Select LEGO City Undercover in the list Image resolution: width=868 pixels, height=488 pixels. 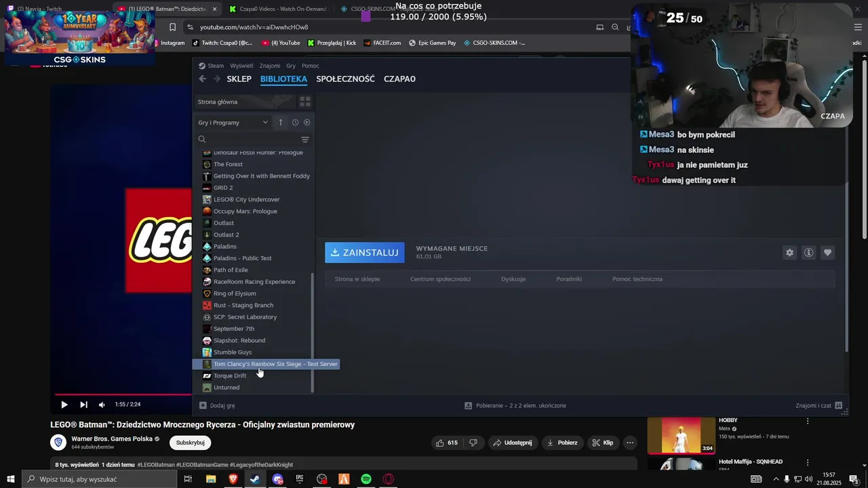(246, 199)
